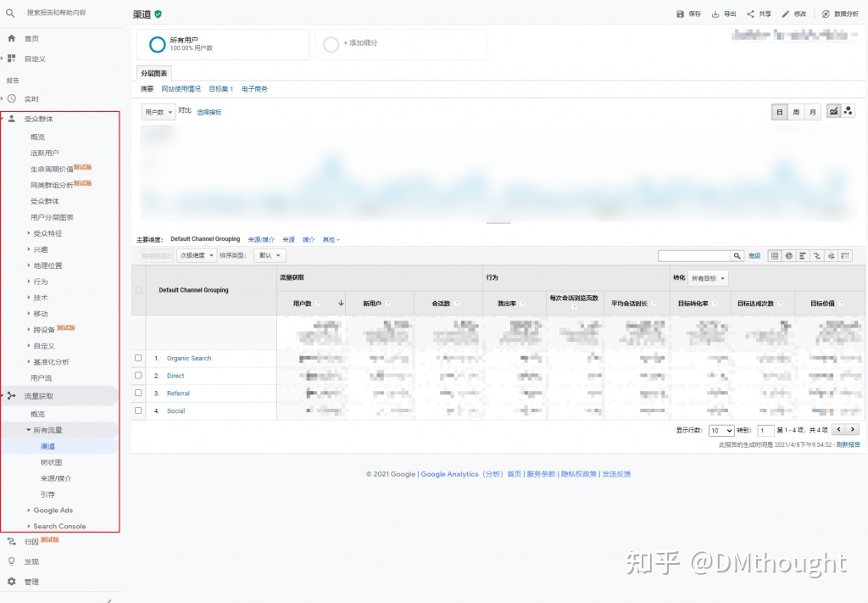Screen dimensions: 868x603
Task: Open the 默认 sort type dropdown
Action: (270, 255)
